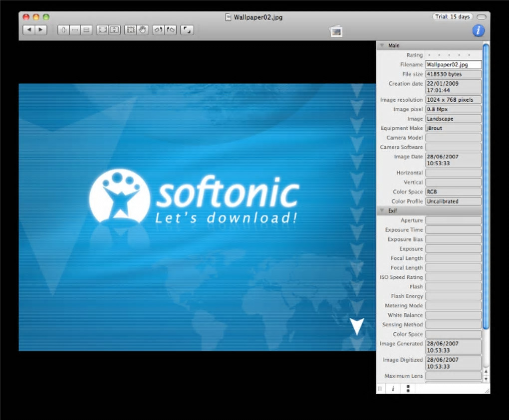
Task: Set rating using the first rating dot
Action: click(429, 55)
